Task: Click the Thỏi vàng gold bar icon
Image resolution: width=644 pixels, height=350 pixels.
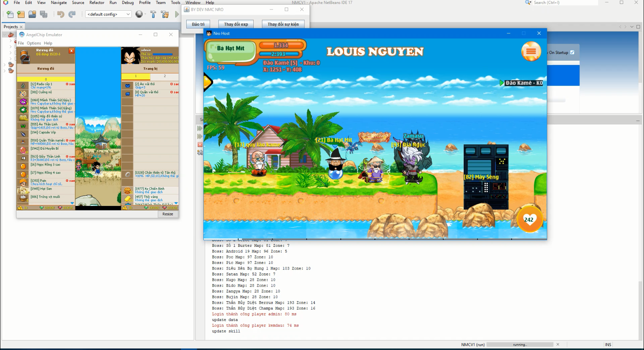Action: point(128,198)
